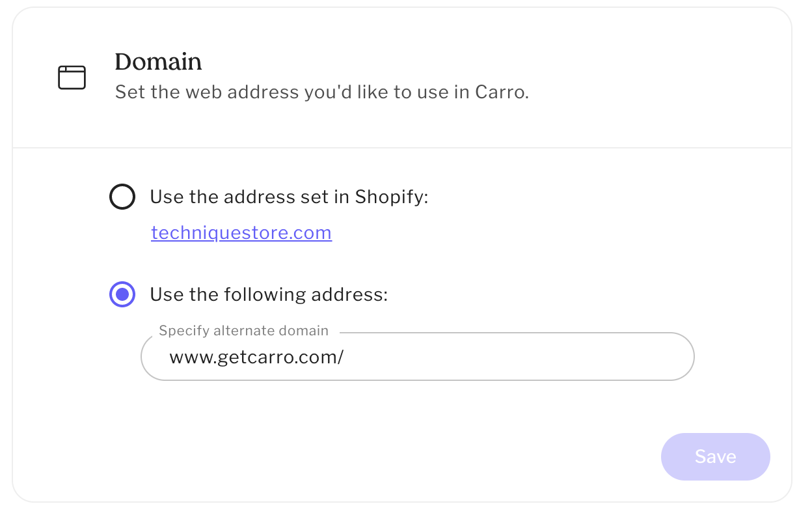The height and width of the screenshot is (517, 812).
Task: Click the 'Domain' heading text
Action: click(x=158, y=62)
